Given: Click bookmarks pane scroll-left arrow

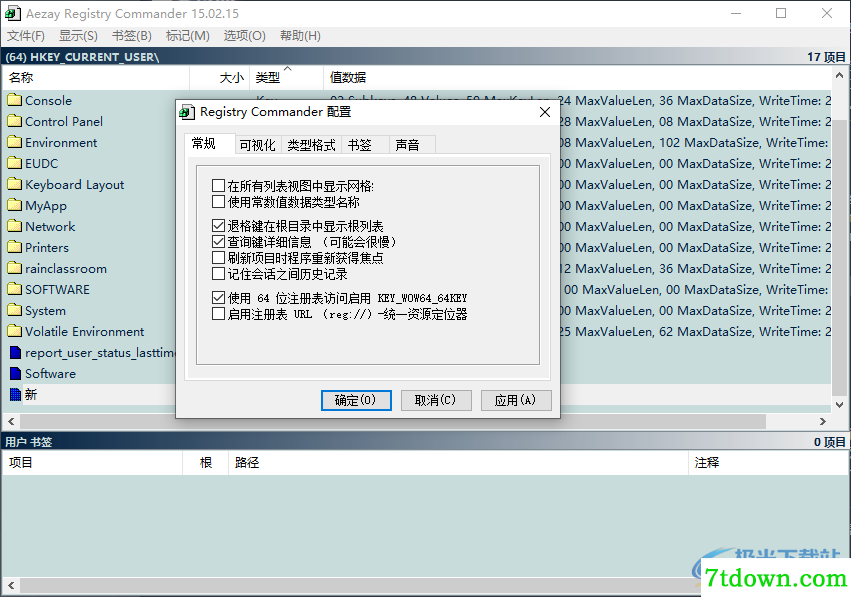Looking at the screenshot, I should pos(11,586).
